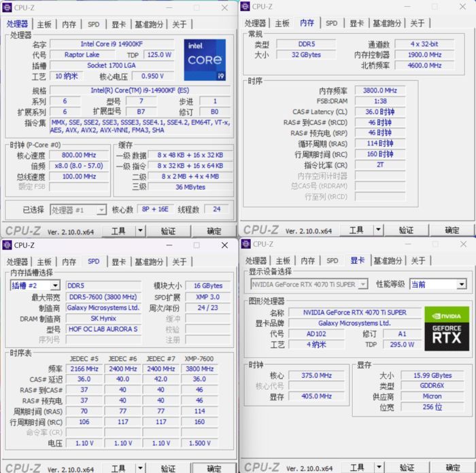Image resolution: width=476 pixels, height=473 pixels.
Task: Click the 15.99 GBytes VRAM size value
Action: (x=432, y=375)
